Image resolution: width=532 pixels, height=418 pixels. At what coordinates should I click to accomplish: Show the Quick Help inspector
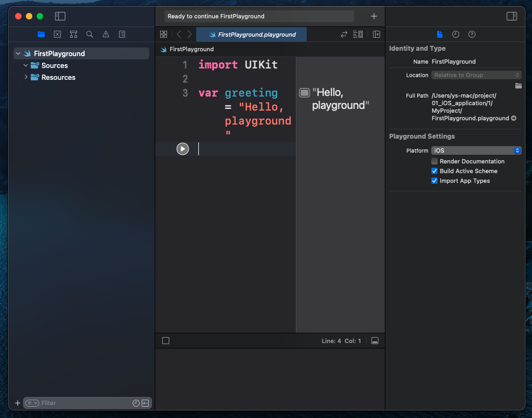pos(472,35)
